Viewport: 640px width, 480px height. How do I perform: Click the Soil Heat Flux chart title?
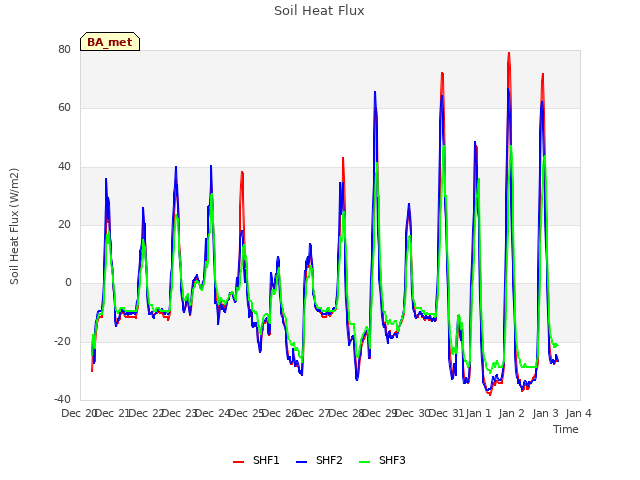coord(319,11)
